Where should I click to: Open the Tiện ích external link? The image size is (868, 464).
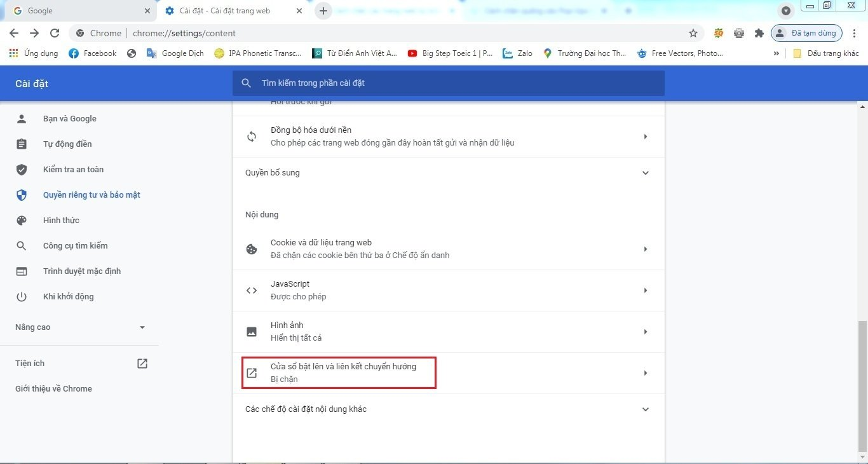(x=142, y=363)
